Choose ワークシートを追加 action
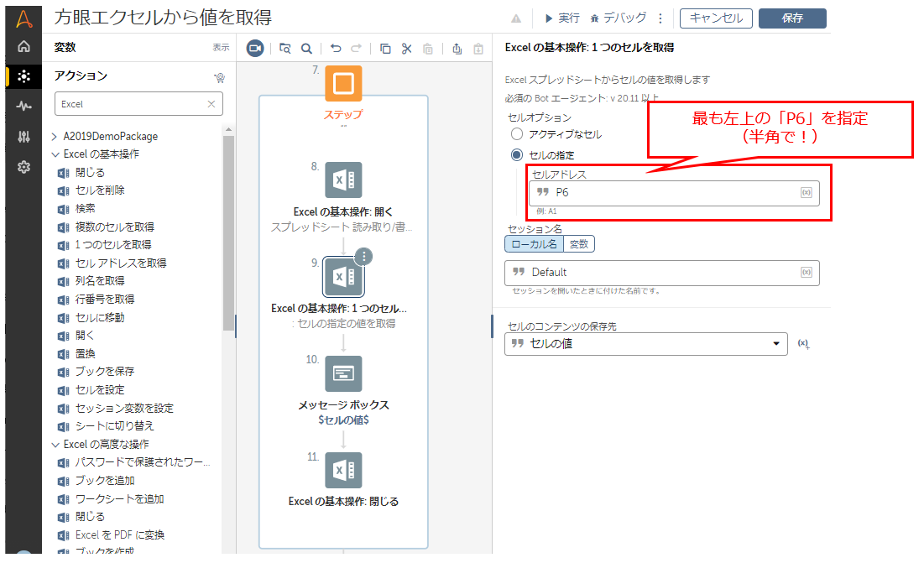This screenshot has width=924, height=563. pos(119,498)
